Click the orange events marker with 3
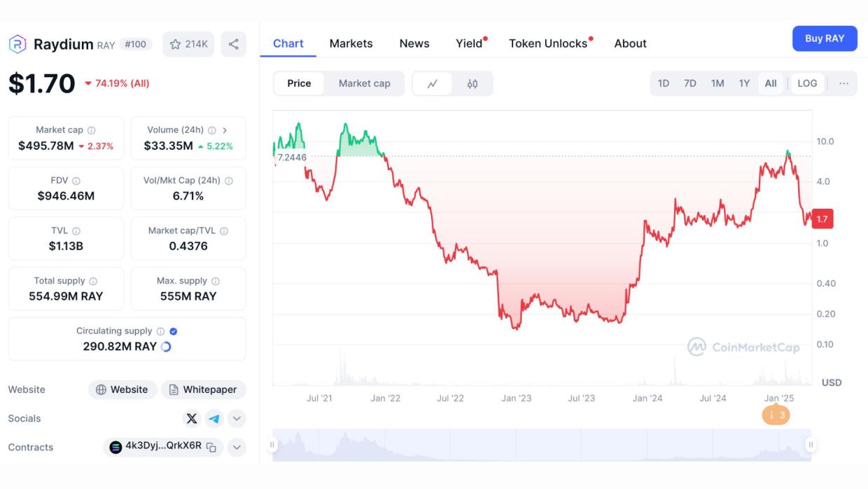Viewport: 868px width, 489px height. [776, 415]
